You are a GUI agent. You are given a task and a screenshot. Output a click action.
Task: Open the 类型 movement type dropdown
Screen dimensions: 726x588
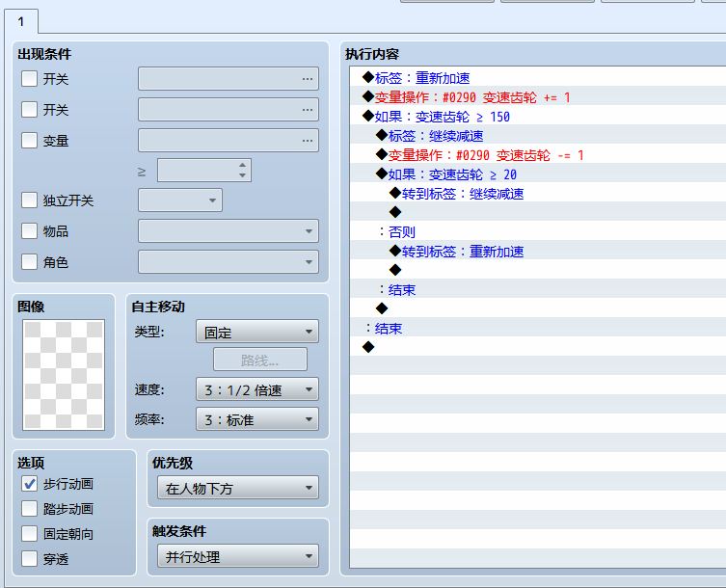point(257,332)
